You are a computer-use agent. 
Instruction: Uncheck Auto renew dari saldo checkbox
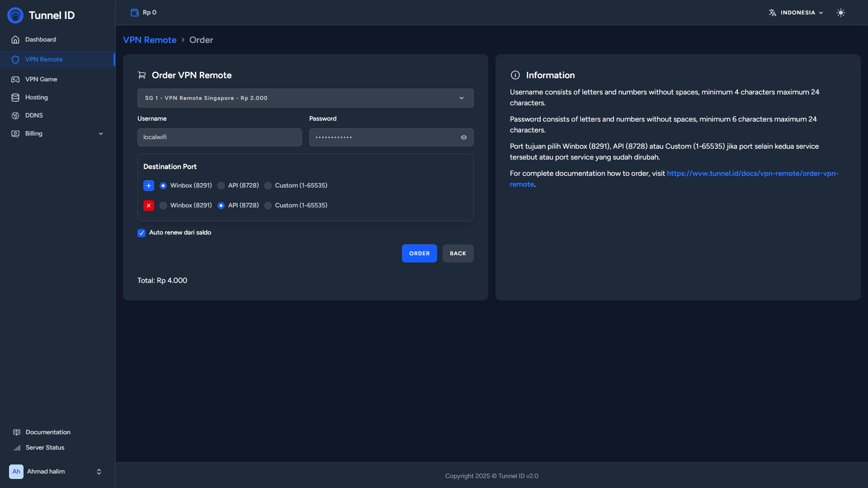[142, 233]
